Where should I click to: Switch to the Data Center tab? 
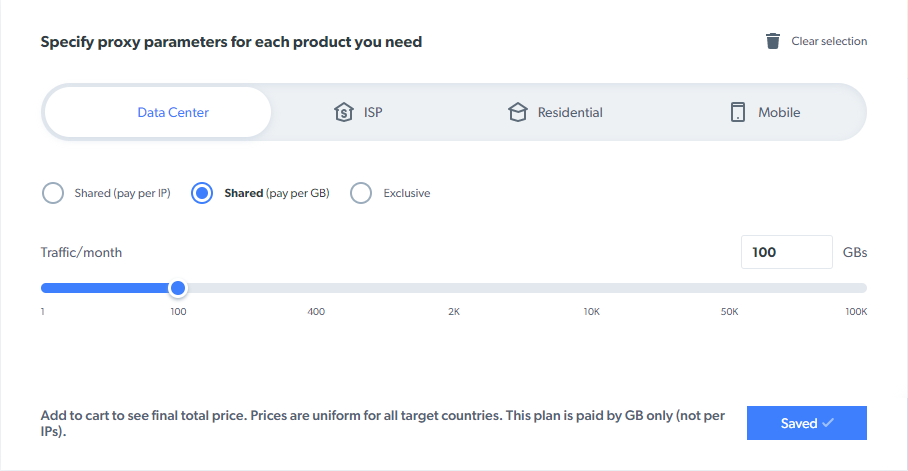(x=173, y=112)
